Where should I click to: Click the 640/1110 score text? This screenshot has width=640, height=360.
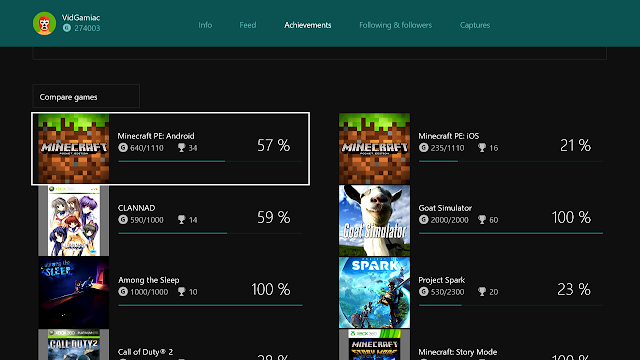pos(147,148)
